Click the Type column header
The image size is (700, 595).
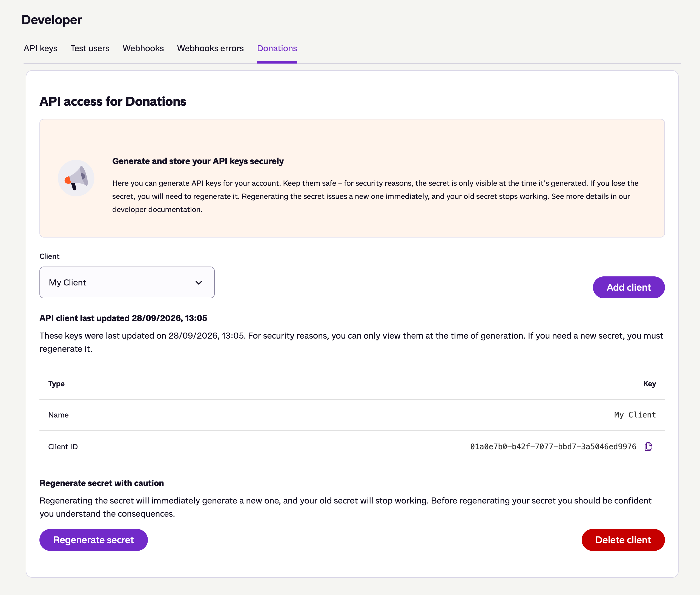[x=56, y=384]
